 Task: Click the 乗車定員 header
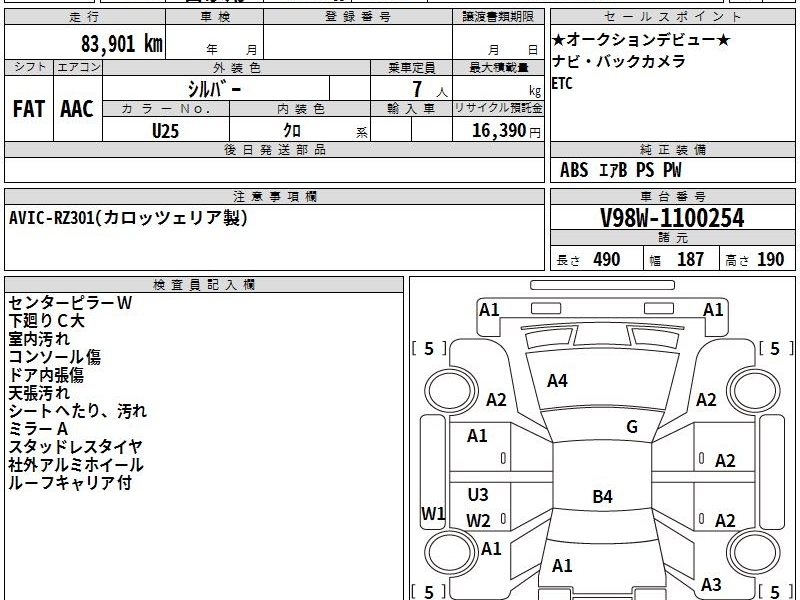click(x=411, y=68)
